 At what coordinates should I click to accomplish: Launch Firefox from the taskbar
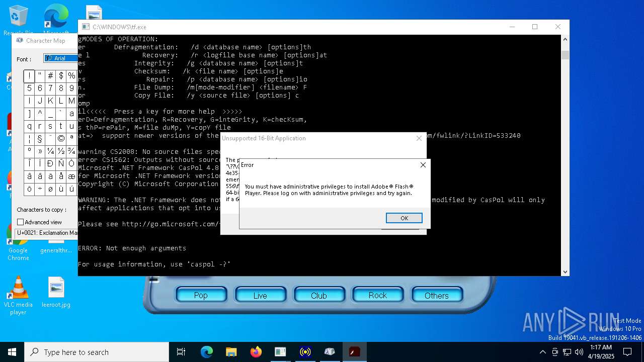[256, 352]
